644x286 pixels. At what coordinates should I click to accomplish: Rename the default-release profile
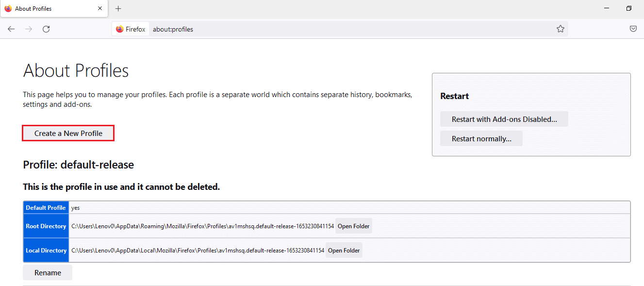tap(48, 272)
